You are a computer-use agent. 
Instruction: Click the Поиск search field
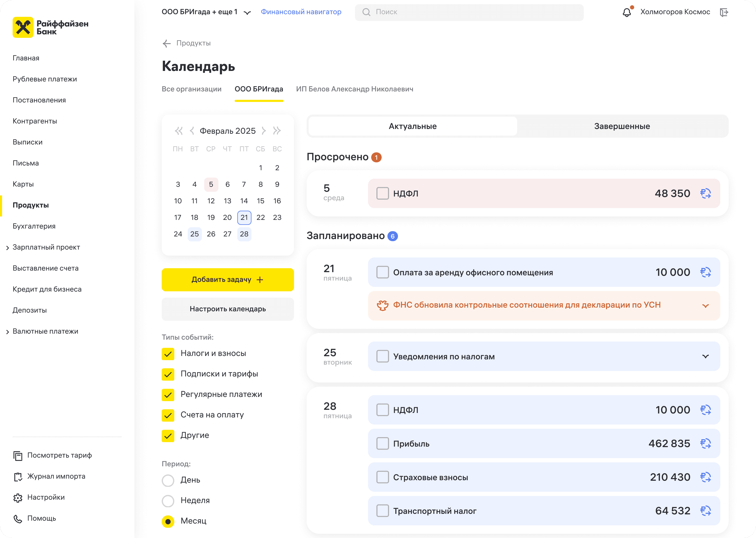point(469,12)
